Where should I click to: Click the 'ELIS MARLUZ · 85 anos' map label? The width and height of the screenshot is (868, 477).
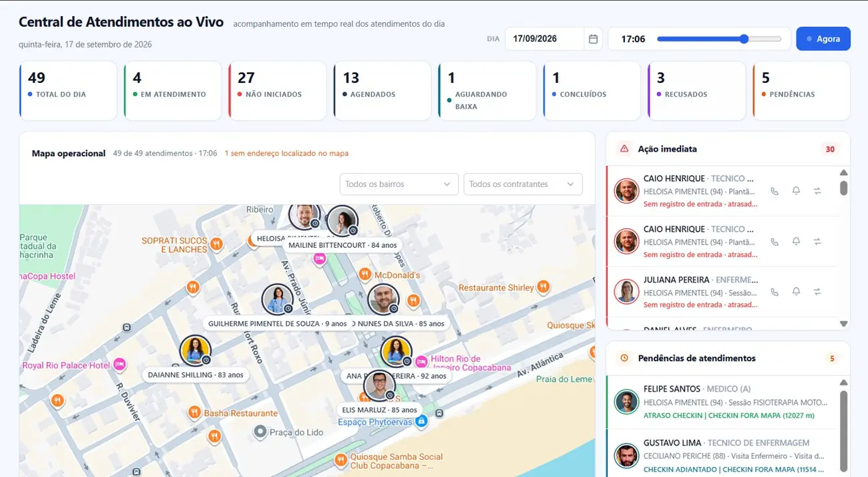(379, 410)
